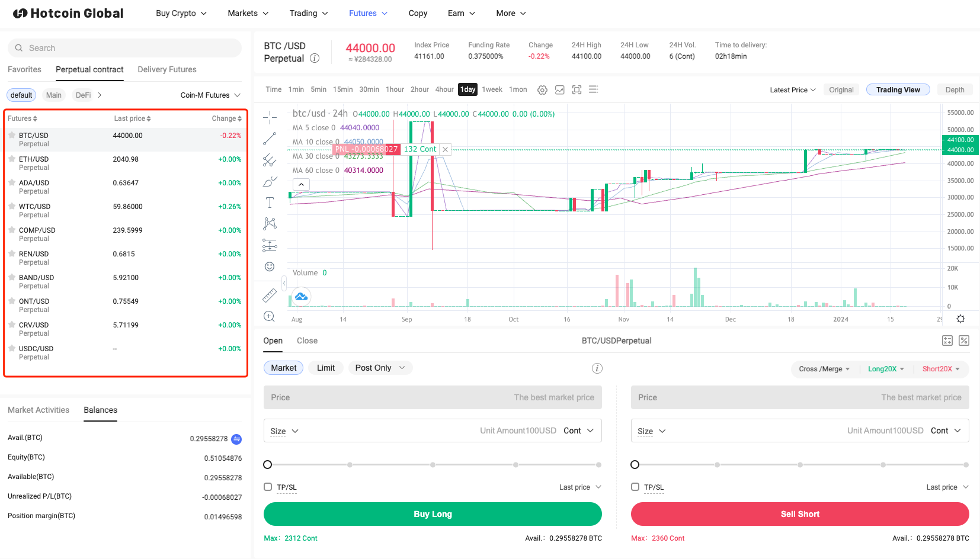Open the Coin-M Futures dropdown
The width and height of the screenshot is (980, 559).
click(210, 95)
